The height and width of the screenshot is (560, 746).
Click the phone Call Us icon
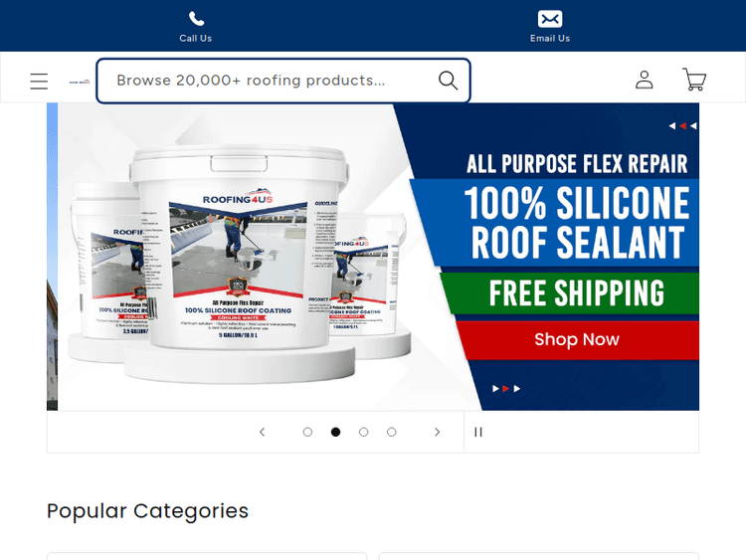(x=196, y=19)
